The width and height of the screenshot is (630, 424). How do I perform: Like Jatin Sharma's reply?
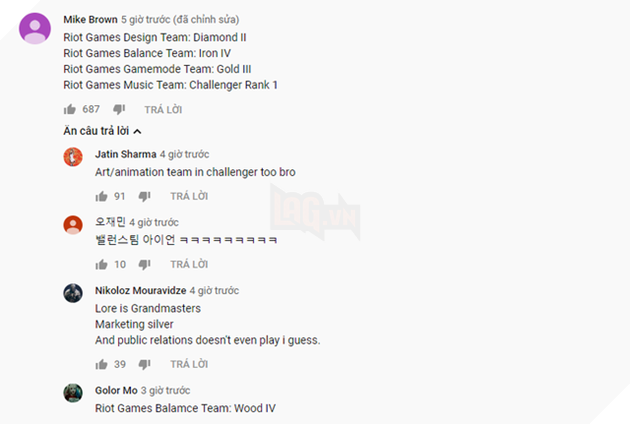pyautogui.click(x=101, y=196)
